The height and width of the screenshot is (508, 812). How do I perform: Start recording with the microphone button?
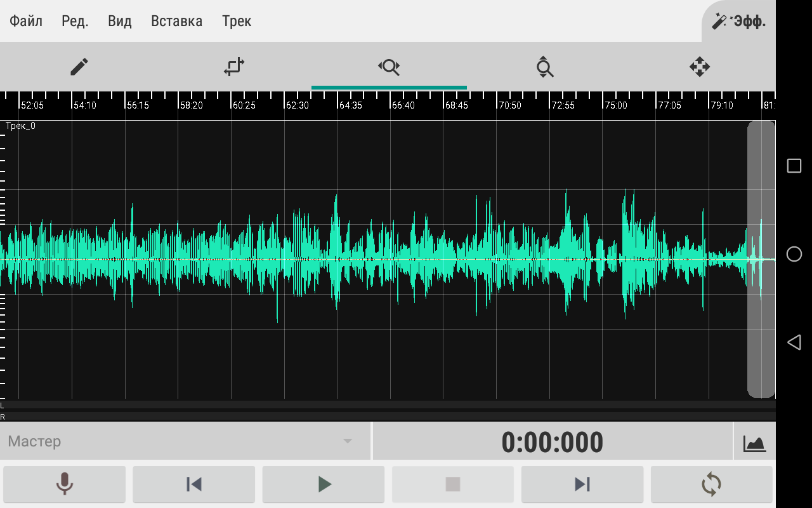(64, 485)
